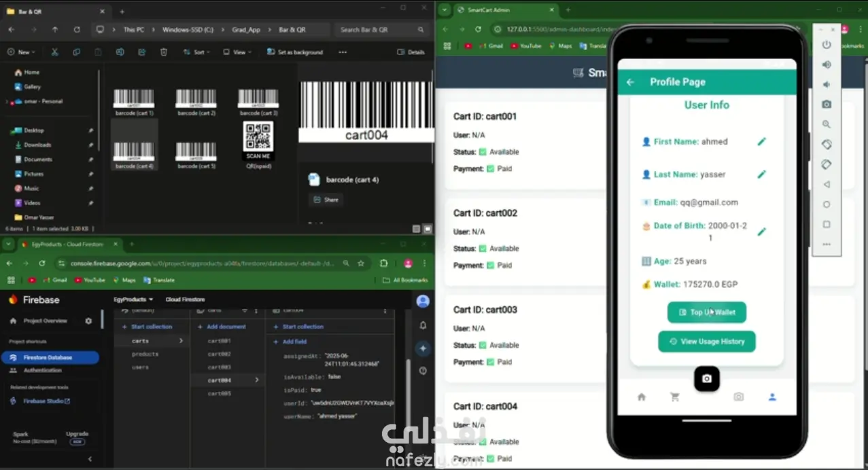Select barcode (cart 1) thumbnail

tap(134, 103)
